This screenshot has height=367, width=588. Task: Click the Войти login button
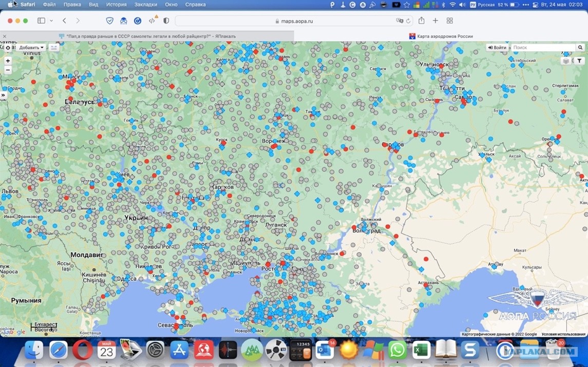(497, 48)
